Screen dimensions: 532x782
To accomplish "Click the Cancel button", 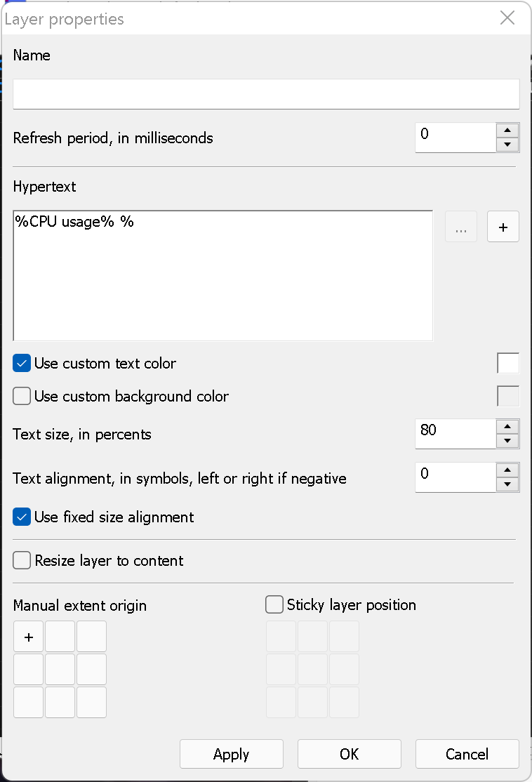I will (467, 754).
